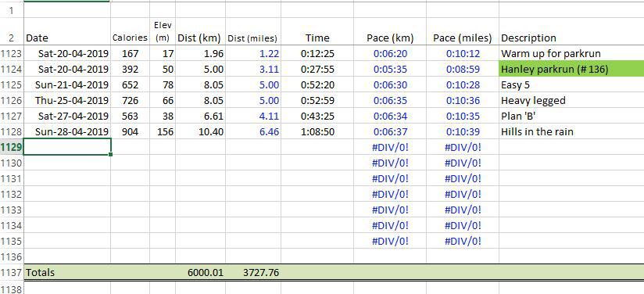
Task: Click time value 0:52:59
Action: tap(317, 100)
